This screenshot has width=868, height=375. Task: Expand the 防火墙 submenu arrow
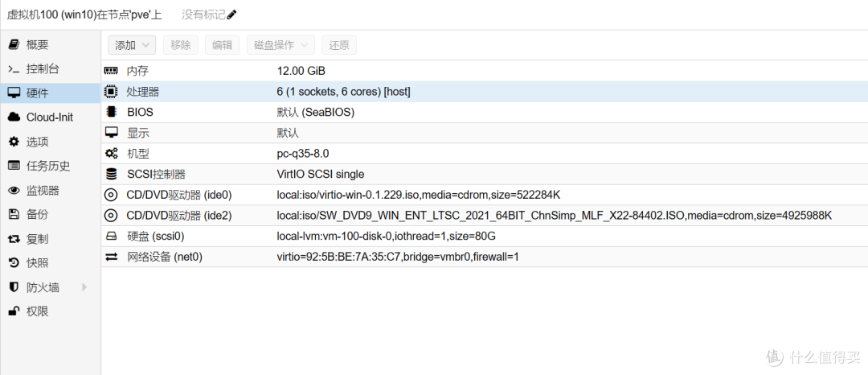click(x=84, y=287)
